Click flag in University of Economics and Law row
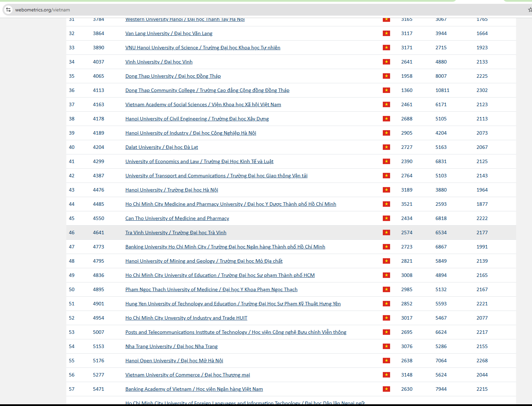This screenshot has height=406, width=532. pos(386,161)
